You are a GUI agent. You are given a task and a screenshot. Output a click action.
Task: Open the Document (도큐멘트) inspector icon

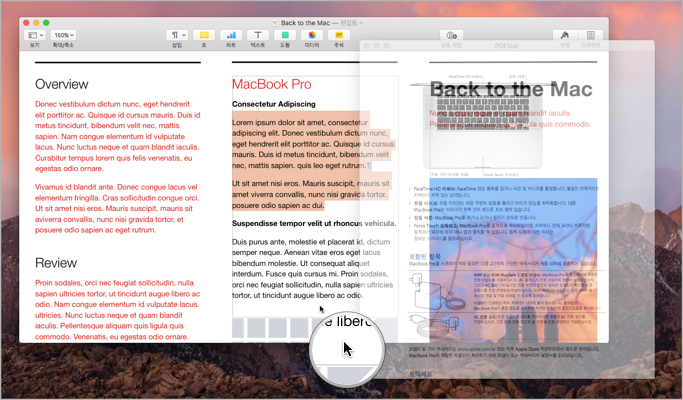[x=591, y=35]
